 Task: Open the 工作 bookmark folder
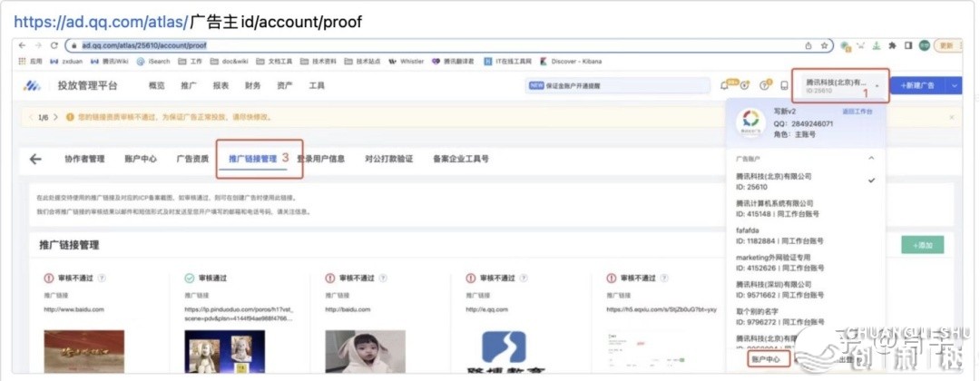point(190,62)
